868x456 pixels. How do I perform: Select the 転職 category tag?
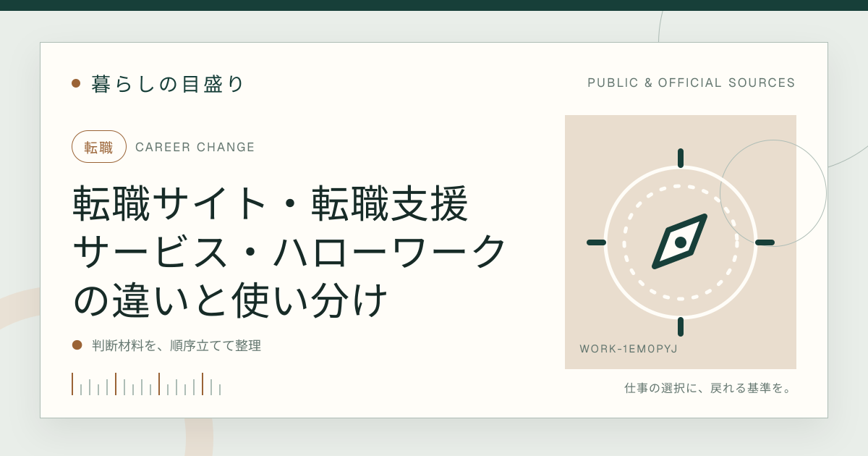[x=99, y=147]
